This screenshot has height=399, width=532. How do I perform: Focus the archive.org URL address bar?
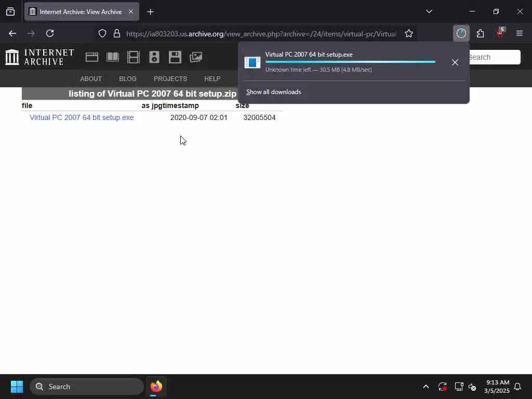(x=261, y=34)
